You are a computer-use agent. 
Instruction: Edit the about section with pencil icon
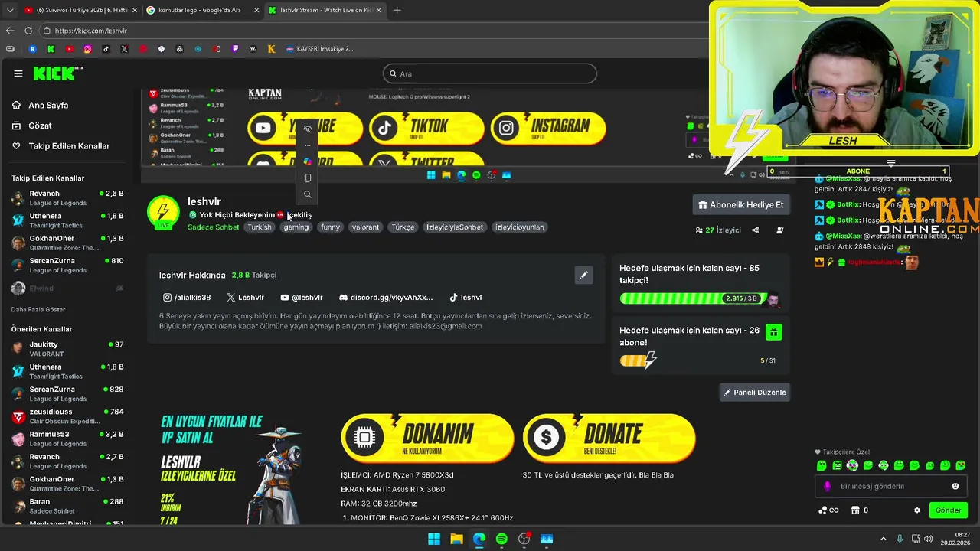[x=583, y=275]
